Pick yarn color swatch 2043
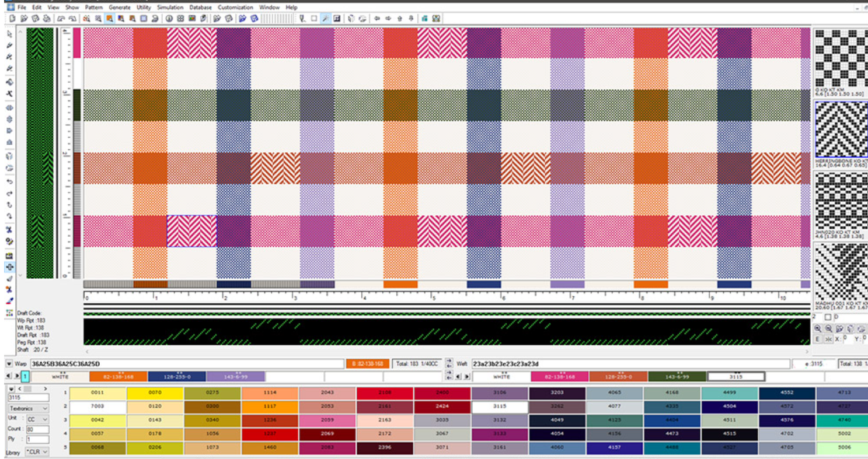The height and width of the screenshot is (459, 868). click(x=327, y=393)
